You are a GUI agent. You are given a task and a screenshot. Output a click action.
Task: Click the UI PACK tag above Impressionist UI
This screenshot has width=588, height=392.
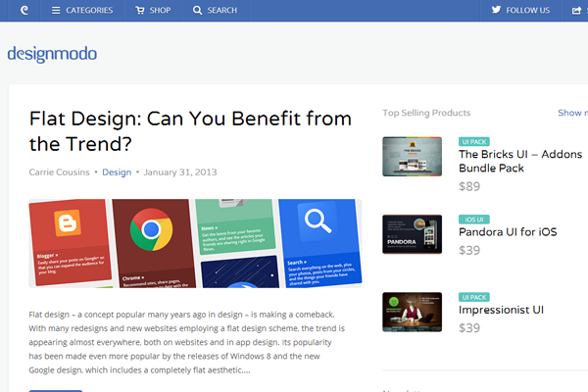tap(474, 297)
